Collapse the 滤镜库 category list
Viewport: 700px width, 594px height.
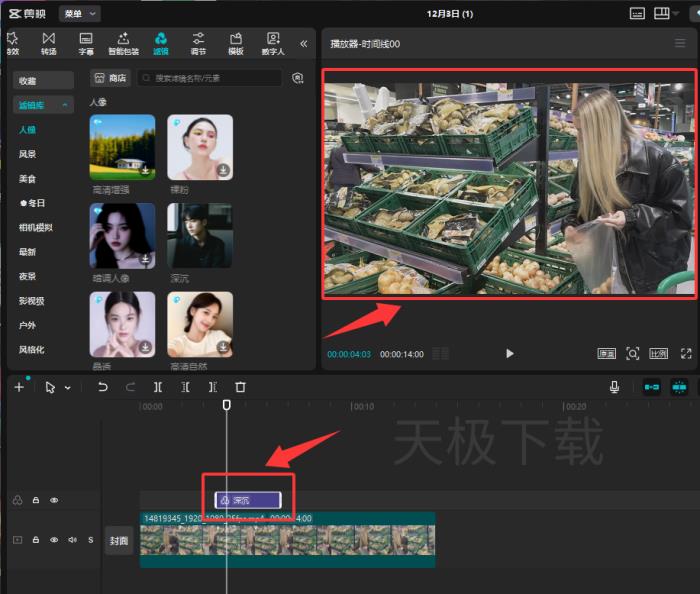click(x=66, y=105)
